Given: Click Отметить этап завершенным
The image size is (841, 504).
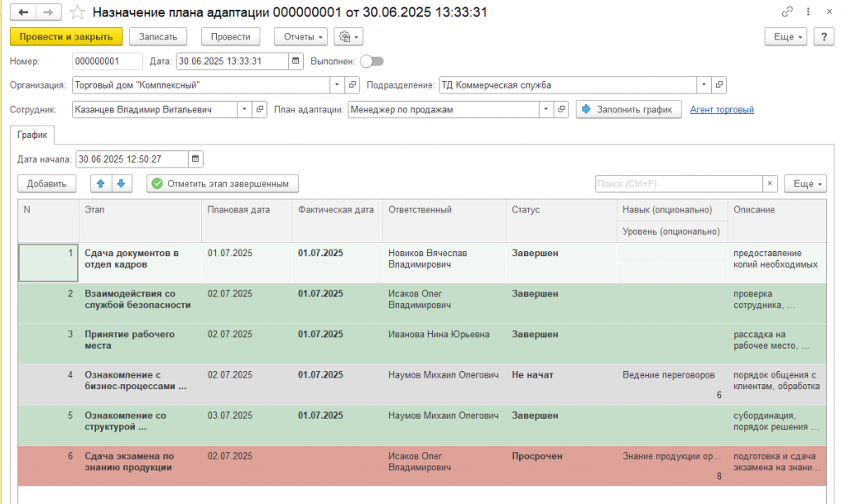Looking at the screenshot, I should point(223,184).
